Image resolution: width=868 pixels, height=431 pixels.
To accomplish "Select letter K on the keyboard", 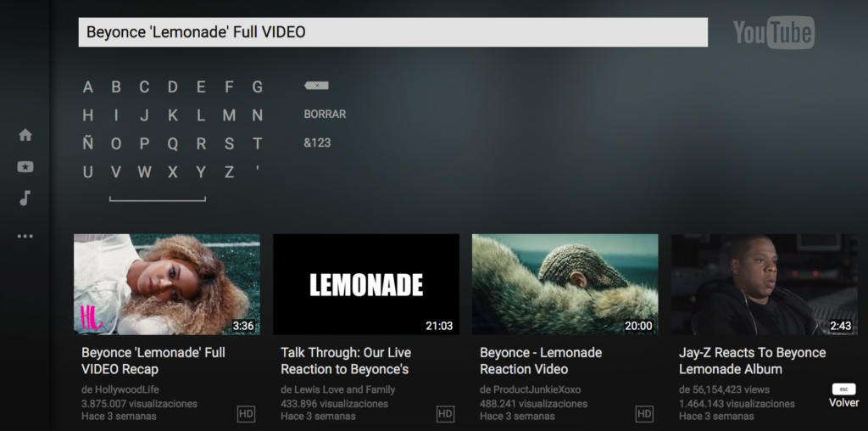I will (173, 115).
